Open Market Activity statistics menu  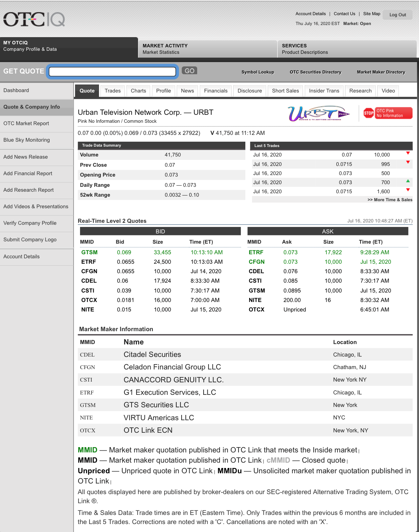(x=207, y=49)
